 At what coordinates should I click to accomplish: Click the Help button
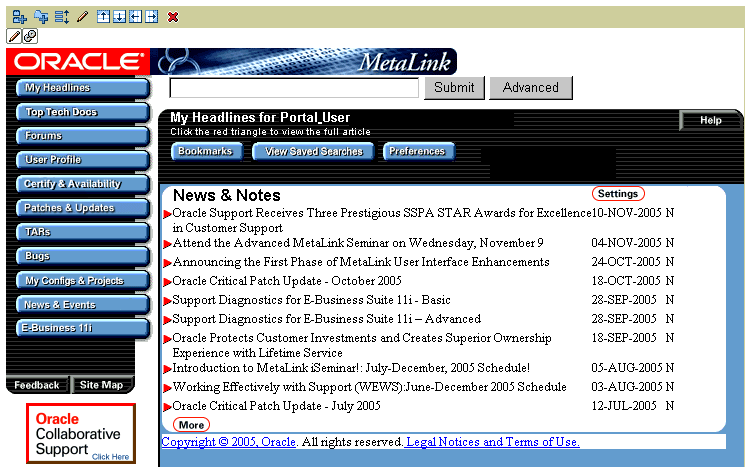711,120
